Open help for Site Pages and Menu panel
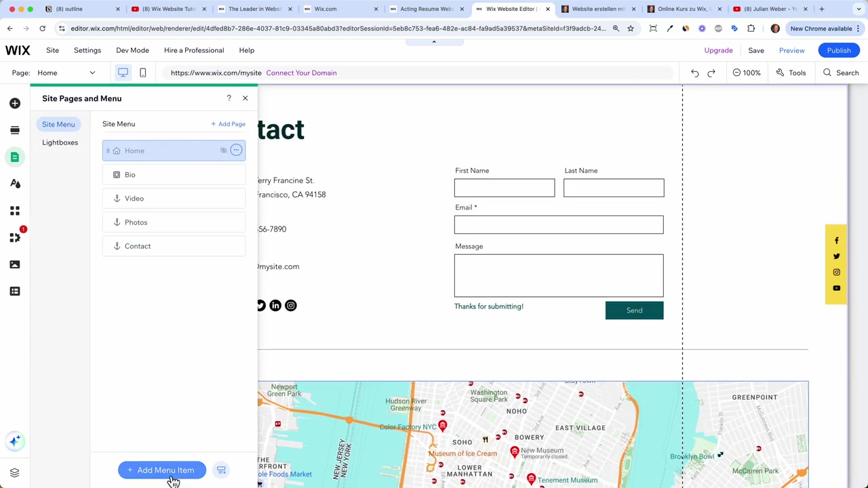 click(229, 98)
